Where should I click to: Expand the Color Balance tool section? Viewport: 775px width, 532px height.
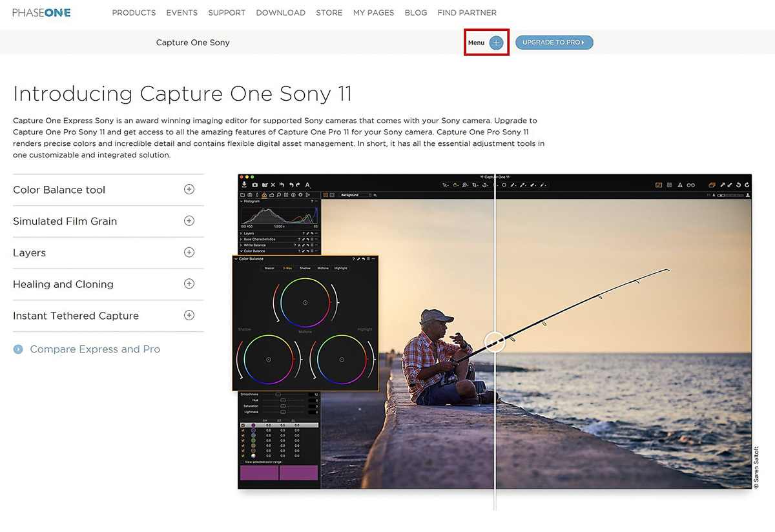[189, 189]
